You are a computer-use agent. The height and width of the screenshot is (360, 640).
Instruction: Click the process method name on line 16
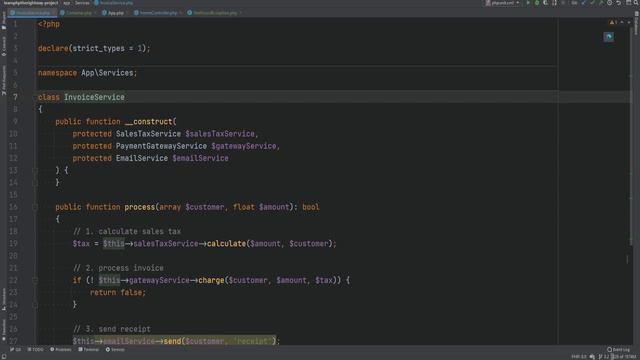[x=140, y=207]
